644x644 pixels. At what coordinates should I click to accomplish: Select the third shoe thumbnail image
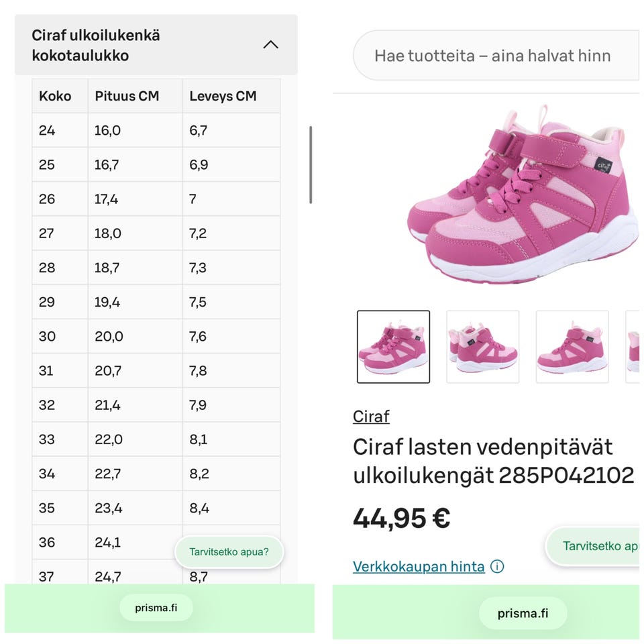(x=572, y=347)
